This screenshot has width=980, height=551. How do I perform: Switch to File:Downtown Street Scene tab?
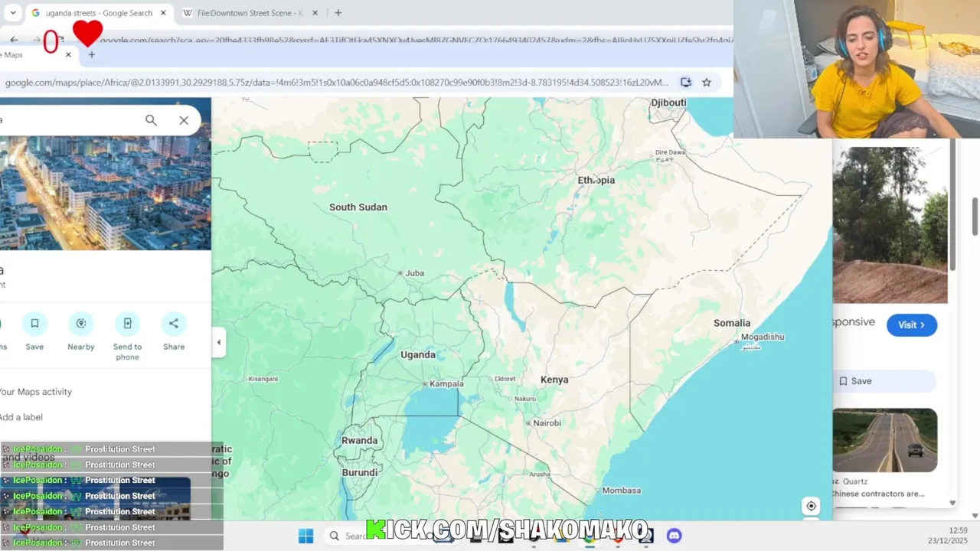[250, 13]
